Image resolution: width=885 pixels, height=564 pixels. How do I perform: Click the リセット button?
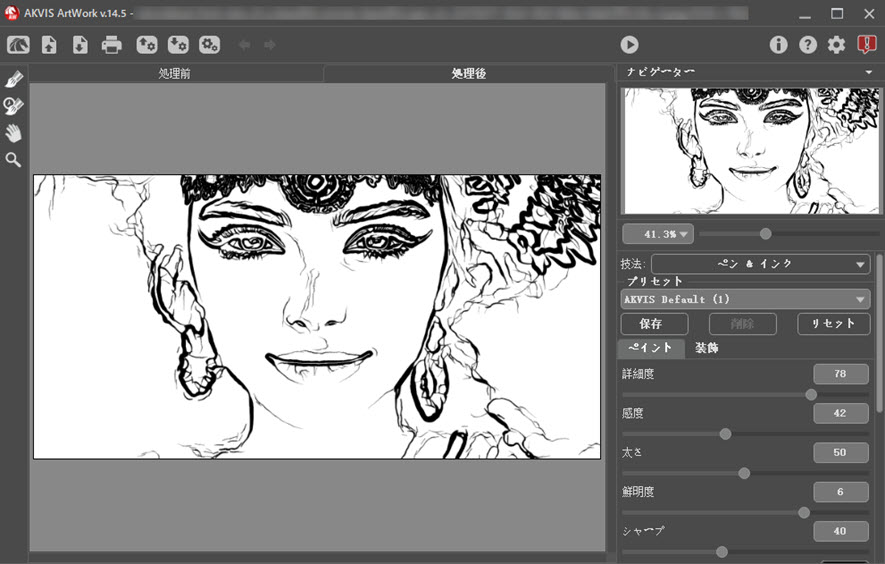(833, 324)
